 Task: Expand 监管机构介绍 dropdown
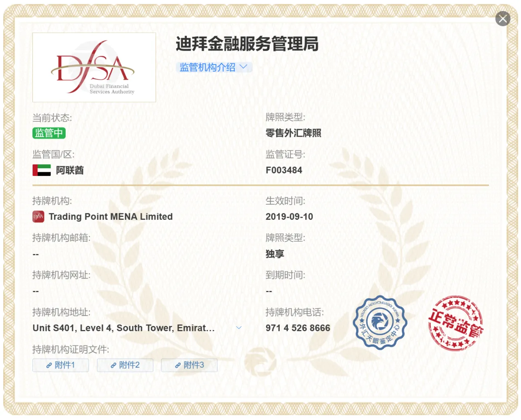click(214, 67)
